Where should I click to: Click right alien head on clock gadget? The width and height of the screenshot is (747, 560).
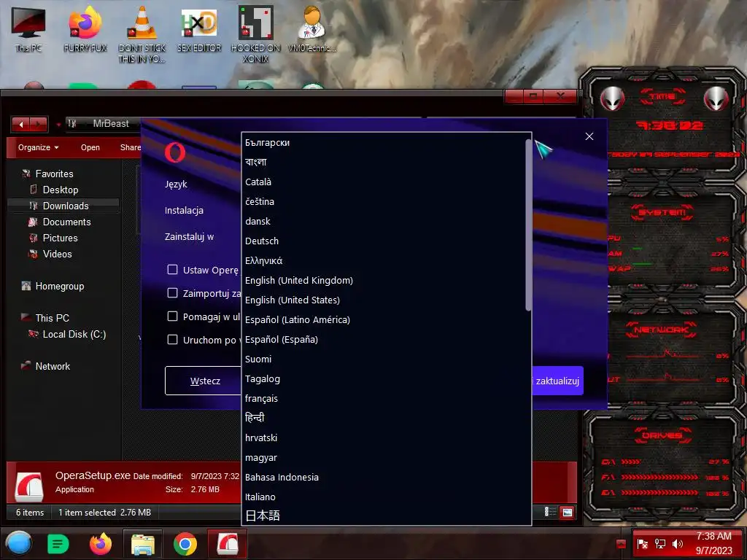[x=716, y=98]
